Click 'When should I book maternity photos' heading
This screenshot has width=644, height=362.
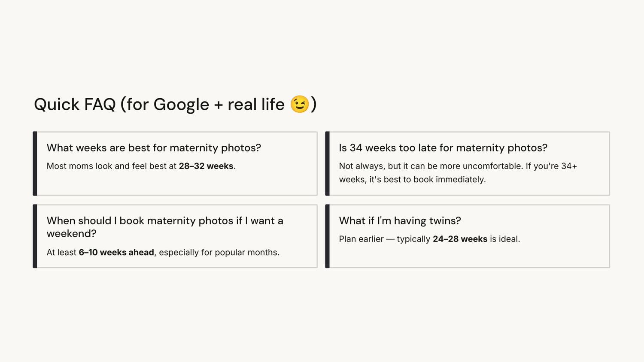click(x=165, y=227)
